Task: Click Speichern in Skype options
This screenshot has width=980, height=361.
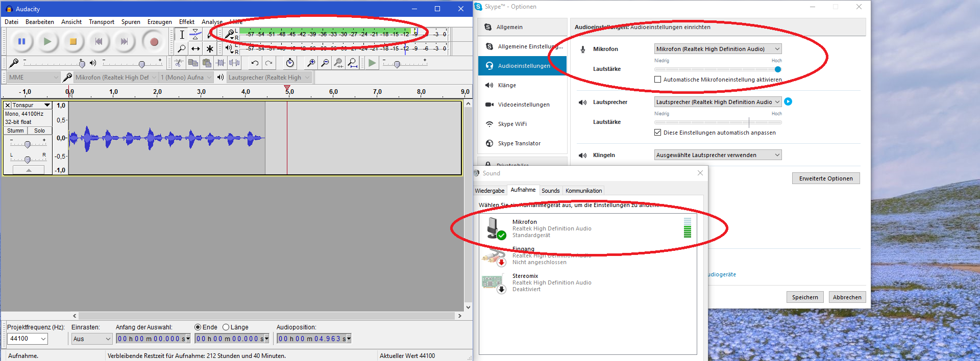Action: (805, 297)
